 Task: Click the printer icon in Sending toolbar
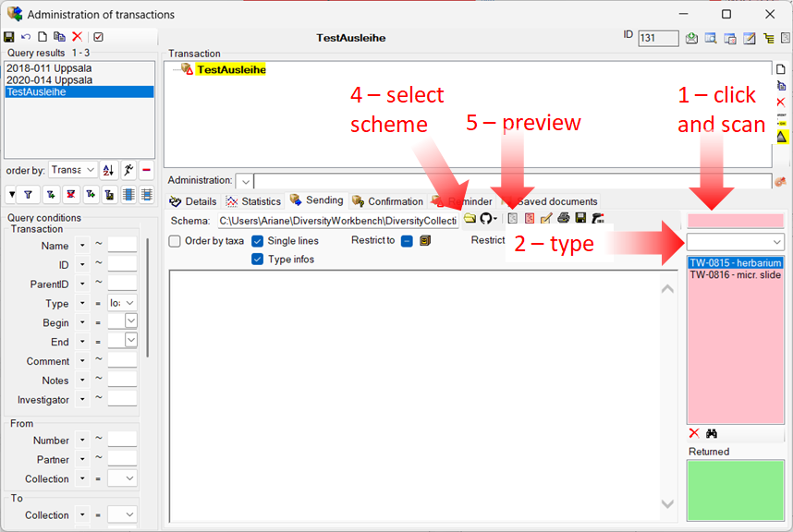[563, 219]
